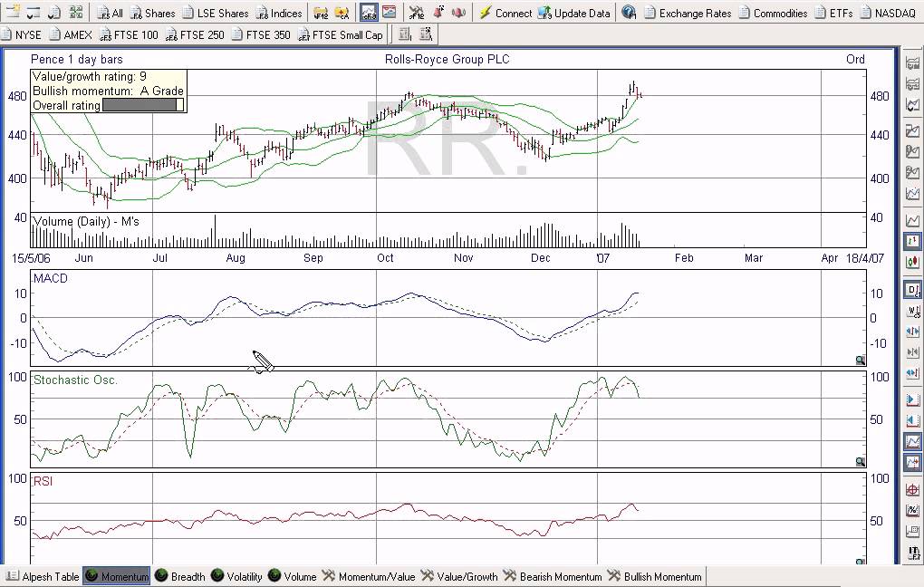
Task: Switch to the Breadth tab
Action: pos(179,576)
